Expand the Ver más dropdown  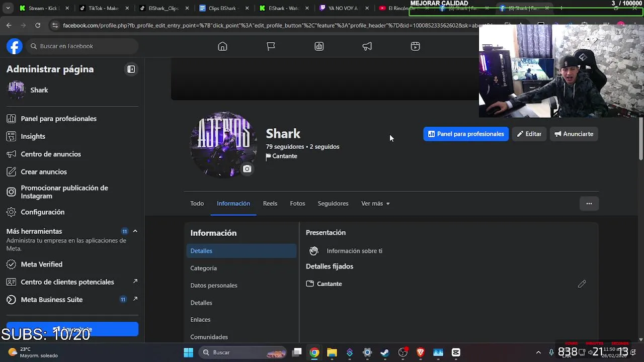[376, 204]
